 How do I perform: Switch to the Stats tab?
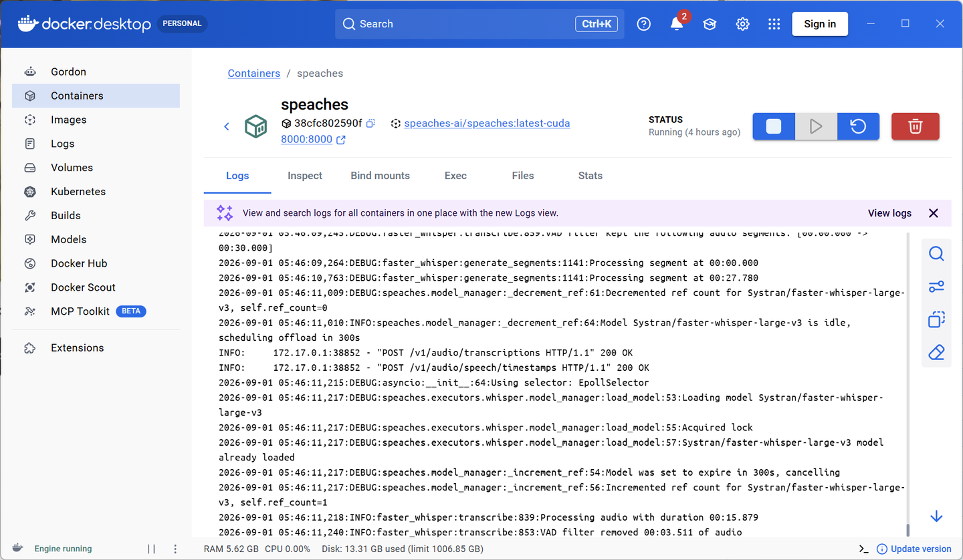(591, 176)
